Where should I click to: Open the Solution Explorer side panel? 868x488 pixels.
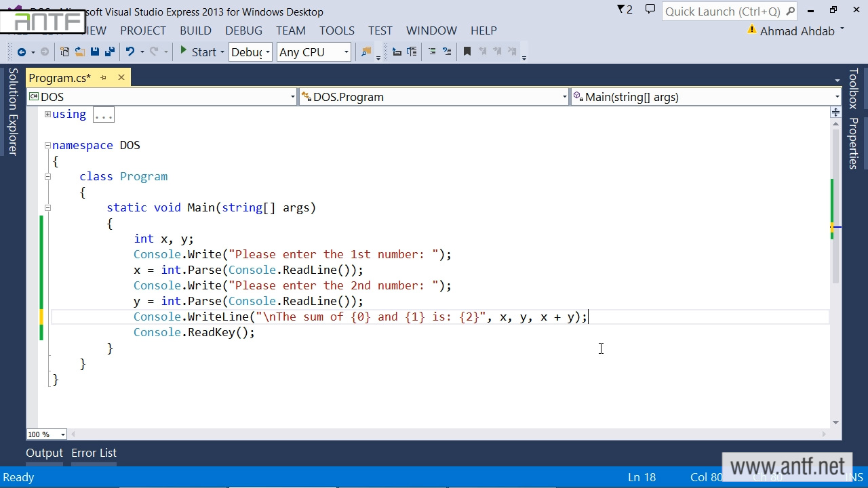pos(13,112)
